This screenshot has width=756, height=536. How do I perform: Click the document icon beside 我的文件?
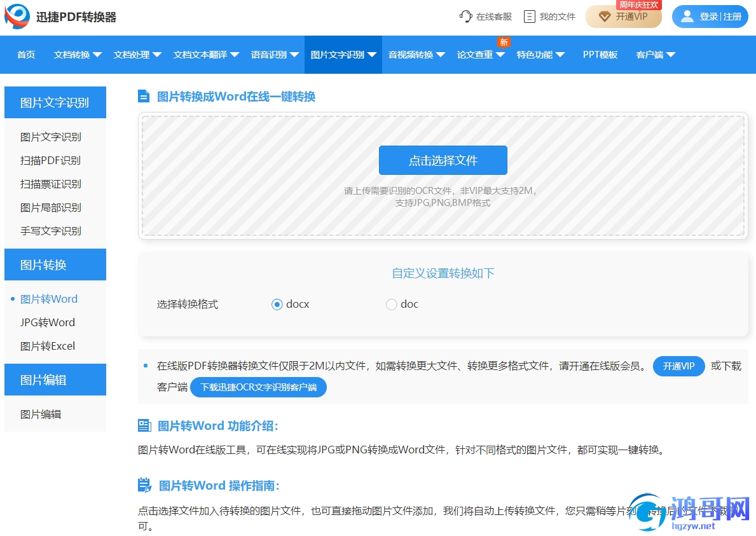[x=530, y=17]
